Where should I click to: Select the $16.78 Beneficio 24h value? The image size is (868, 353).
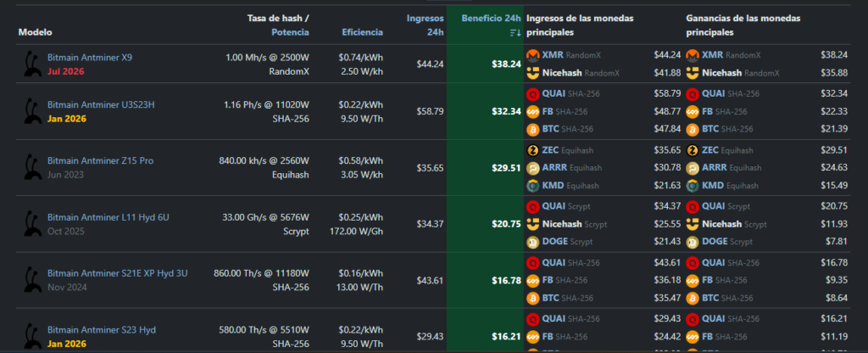pyautogui.click(x=506, y=280)
